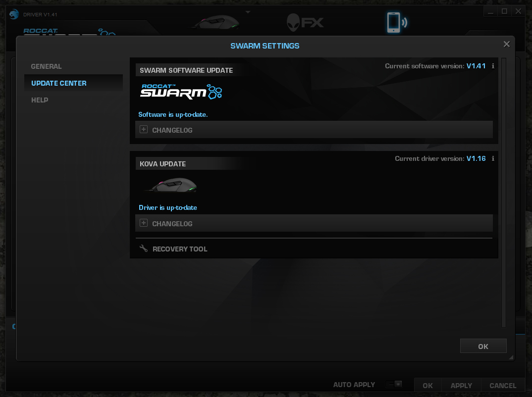Click the 'Driver is up-to-date' status text
This screenshot has height=397, width=532.
pyautogui.click(x=167, y=207)
